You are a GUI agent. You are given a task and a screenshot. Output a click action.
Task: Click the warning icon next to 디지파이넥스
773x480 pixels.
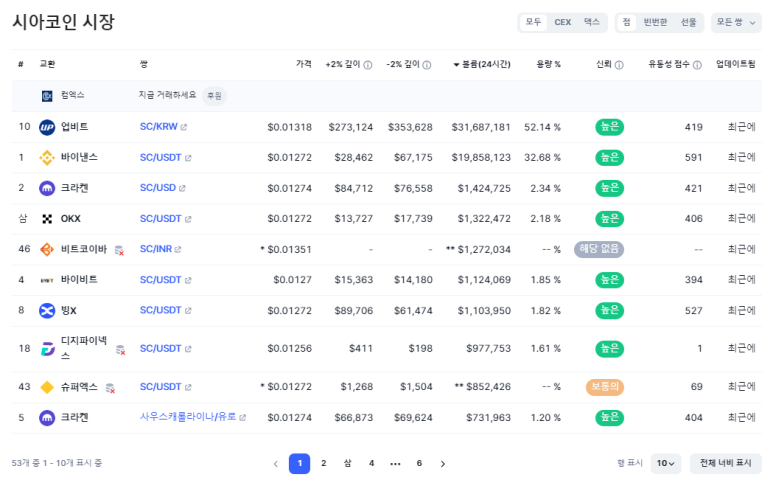pyautogui.click(x=120, y=350)
